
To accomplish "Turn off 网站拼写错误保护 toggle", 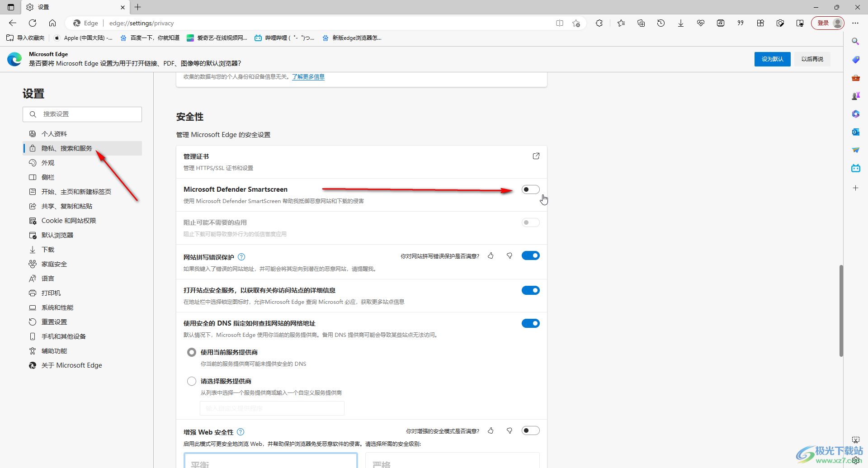I will tap(531, 255).
